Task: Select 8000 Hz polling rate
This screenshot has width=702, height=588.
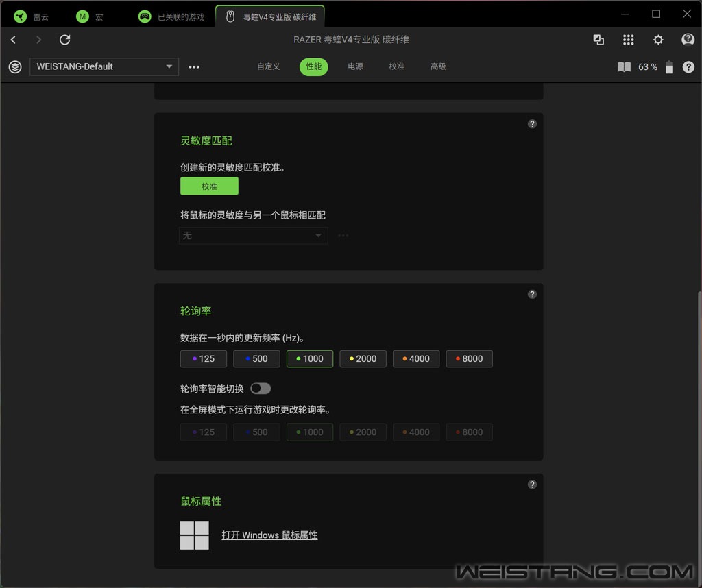Action: [x=469, y=359]
